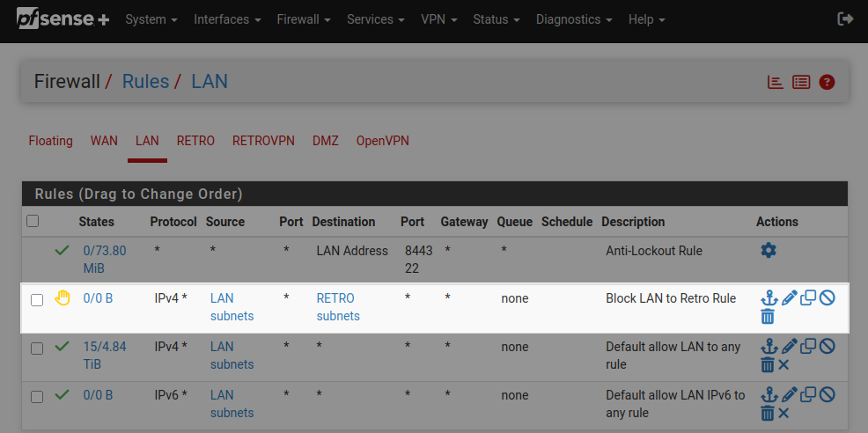Switch to the RETROVPN tab
868x433 pixels.
pos(263,141)
